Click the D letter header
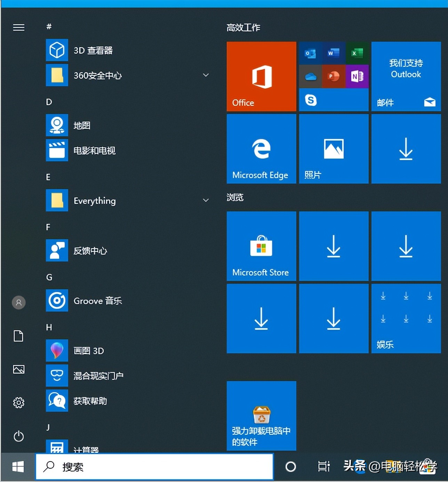 [49, 102]
